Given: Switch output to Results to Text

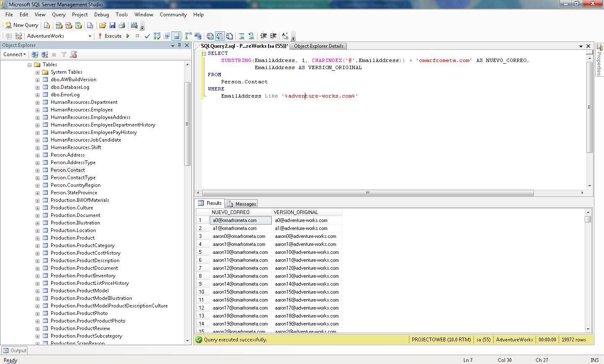Looking at the screenshot, I should click(x=210, y=36).
